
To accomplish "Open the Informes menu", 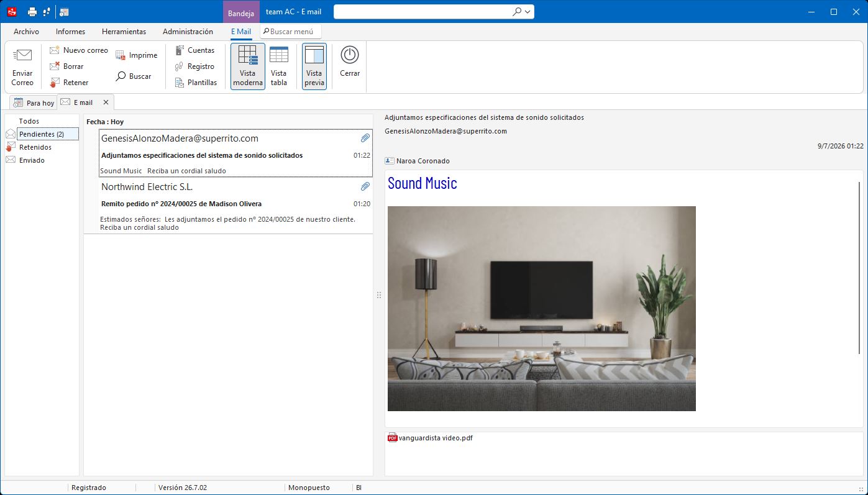I will pyautogui.click(x=70, y=32).
